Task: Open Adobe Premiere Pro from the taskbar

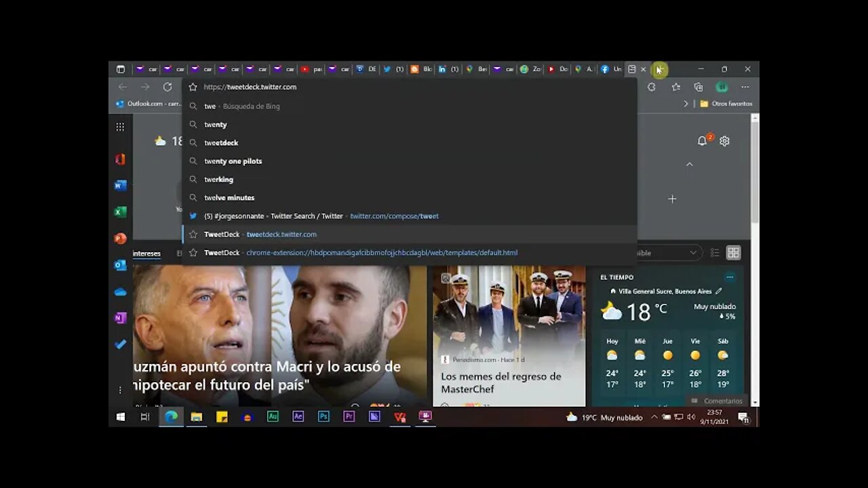Action: click(349, 417)
